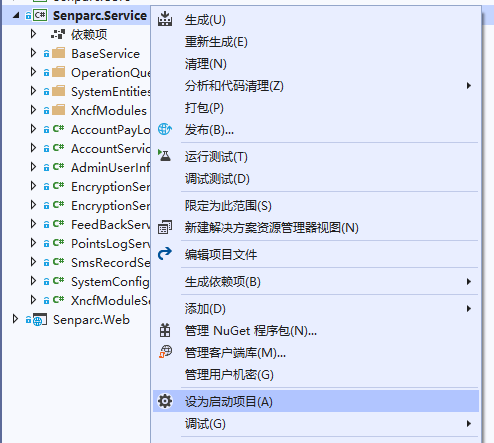Choose 编辑项目文件 menu entry
Image resolution: width=494 pixels, height=443 pixels.
pyautogui.click(x=316, y=255)
